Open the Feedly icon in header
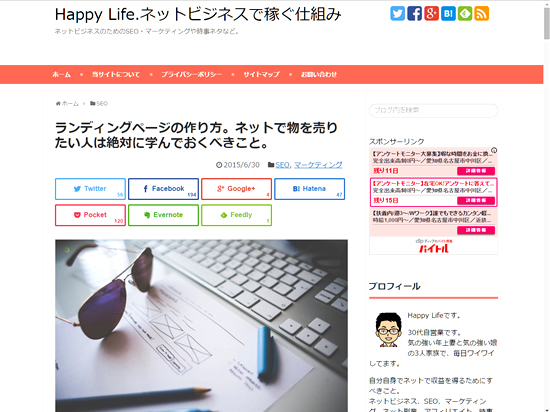Screen dimensions: 550x412 (x=465, y=14)
